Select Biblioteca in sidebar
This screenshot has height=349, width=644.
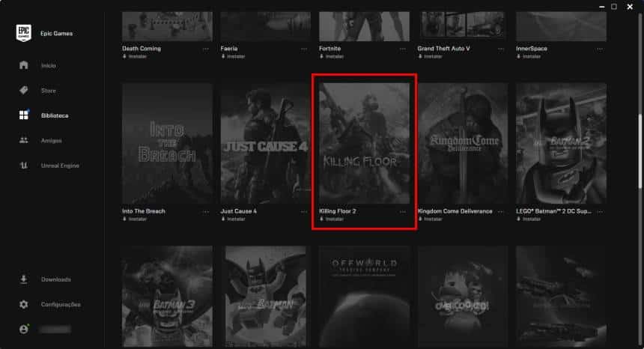click(55, 116)
